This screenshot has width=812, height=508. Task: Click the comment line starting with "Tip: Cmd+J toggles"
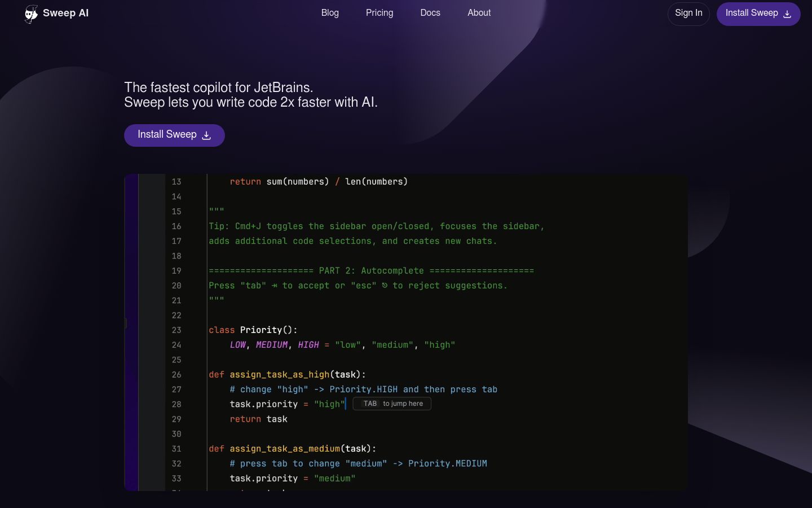pos(377,226)
